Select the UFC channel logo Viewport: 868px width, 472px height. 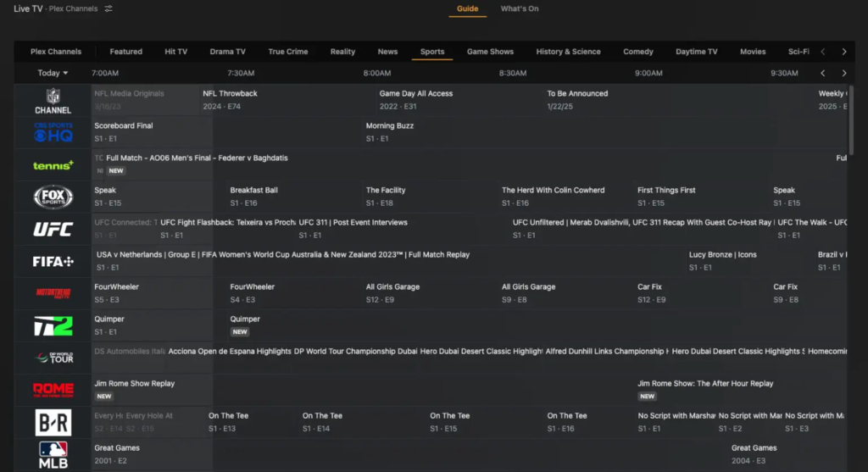tap(53, 229)
